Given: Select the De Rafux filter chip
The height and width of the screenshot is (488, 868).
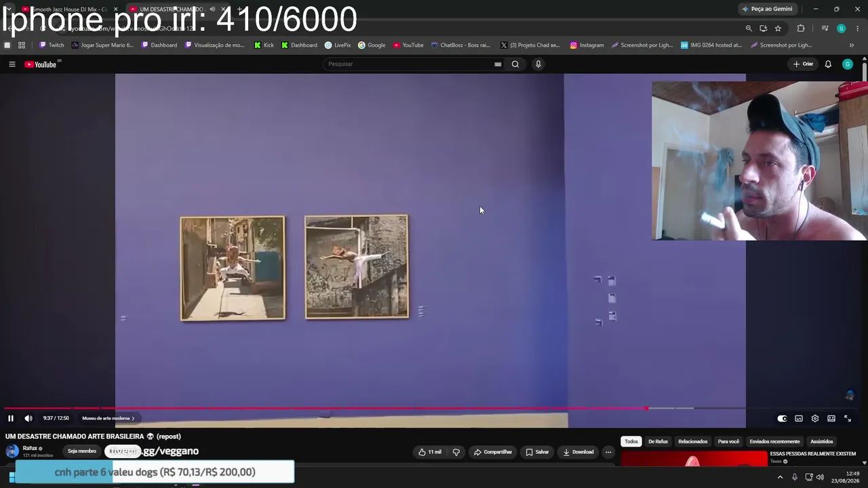Looking at the screenshot, I should (658, 441).
